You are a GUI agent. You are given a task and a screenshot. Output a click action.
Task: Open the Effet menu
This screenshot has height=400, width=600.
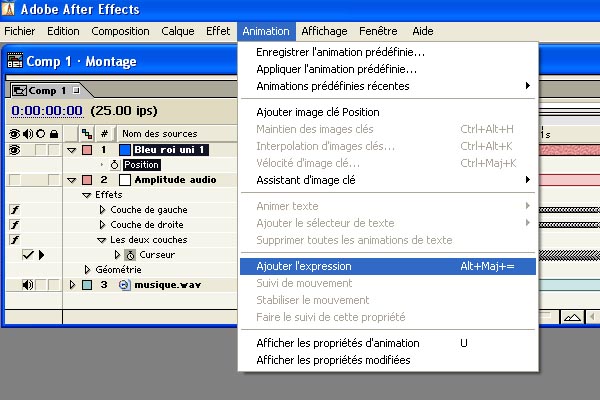pos(218,31)
